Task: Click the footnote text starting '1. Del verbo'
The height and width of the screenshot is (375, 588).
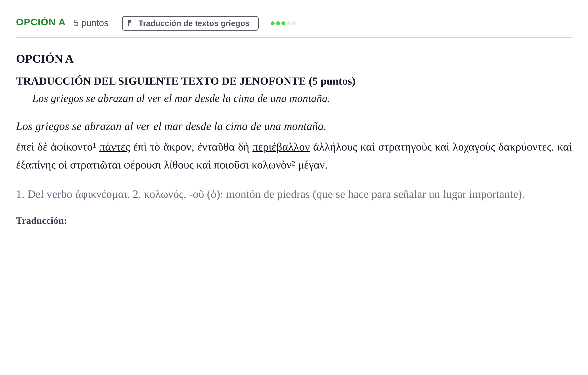Action: tap(270, 194)
